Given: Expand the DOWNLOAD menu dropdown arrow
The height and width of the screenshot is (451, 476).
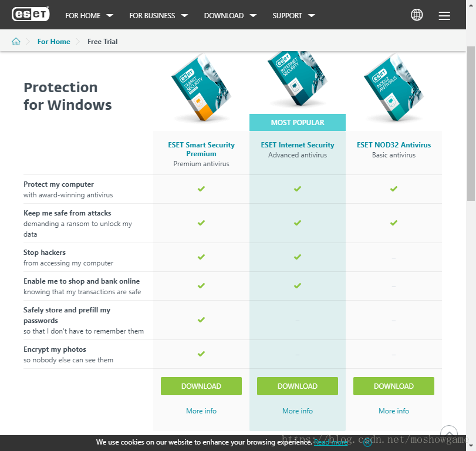Looking at the screenshot, I should click(x=253, y=15).
